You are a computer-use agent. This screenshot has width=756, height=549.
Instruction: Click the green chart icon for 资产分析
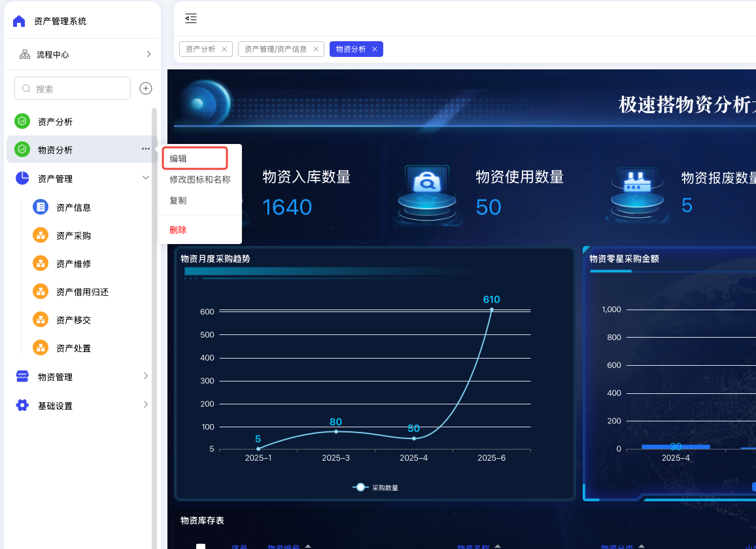pos(22,121)
